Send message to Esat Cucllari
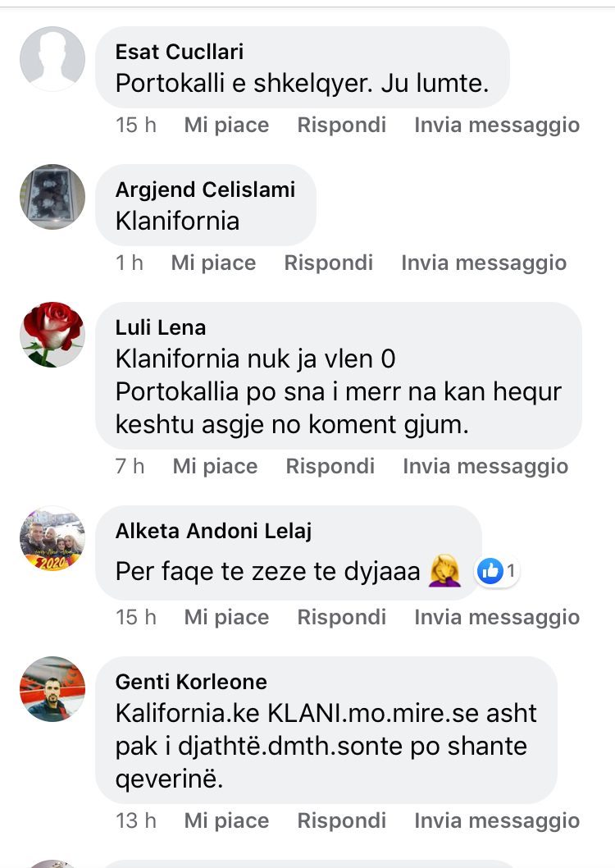This screenshot has height=868, width=615. (x=497, y=125)
